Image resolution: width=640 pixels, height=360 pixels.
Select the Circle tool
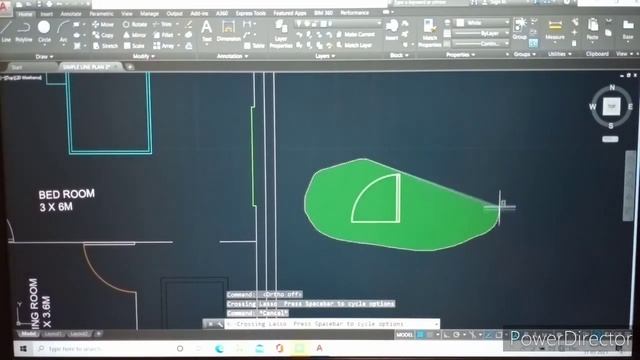tap(44, 31)
